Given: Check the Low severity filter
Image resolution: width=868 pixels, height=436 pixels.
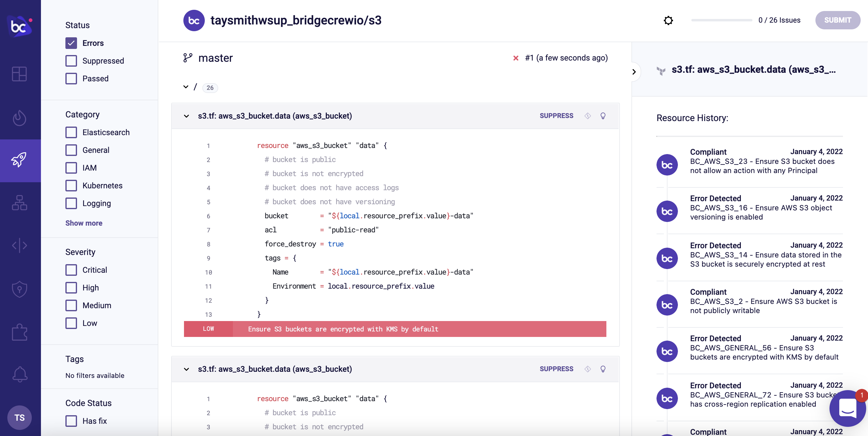Looking at the screenshot, I should tap(71, 323).
